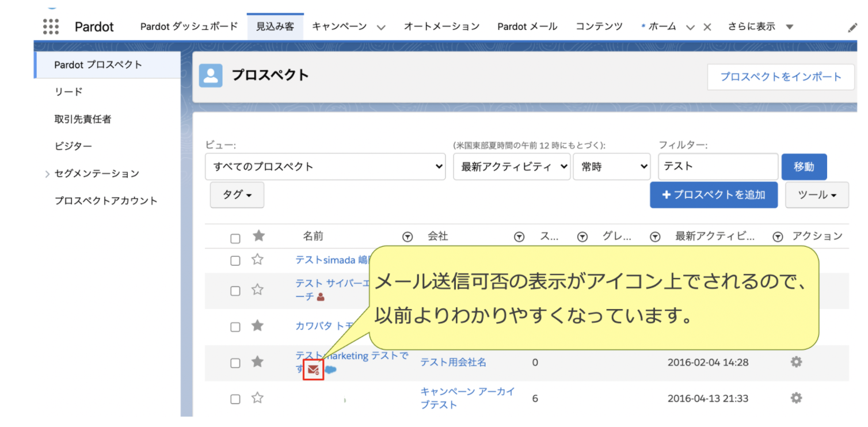Open the テスト marketing テストです prospect link
The width and height of the screenshot is (868, 427).
352,362
